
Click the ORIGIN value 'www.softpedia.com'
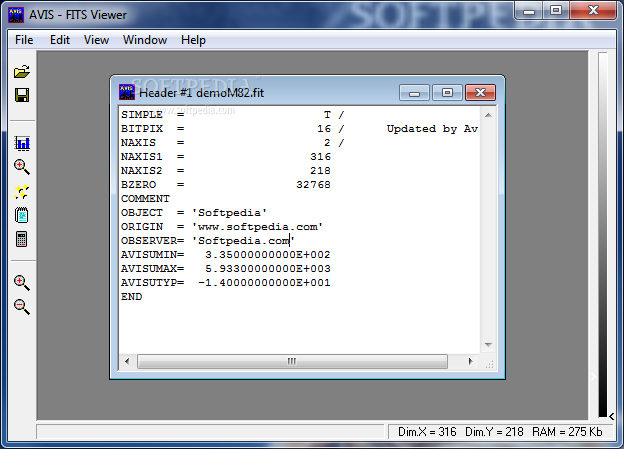257,226
